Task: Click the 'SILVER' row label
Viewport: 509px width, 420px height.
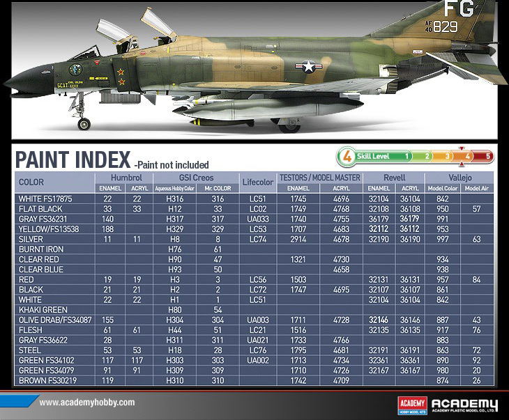Action: point(31,240)
